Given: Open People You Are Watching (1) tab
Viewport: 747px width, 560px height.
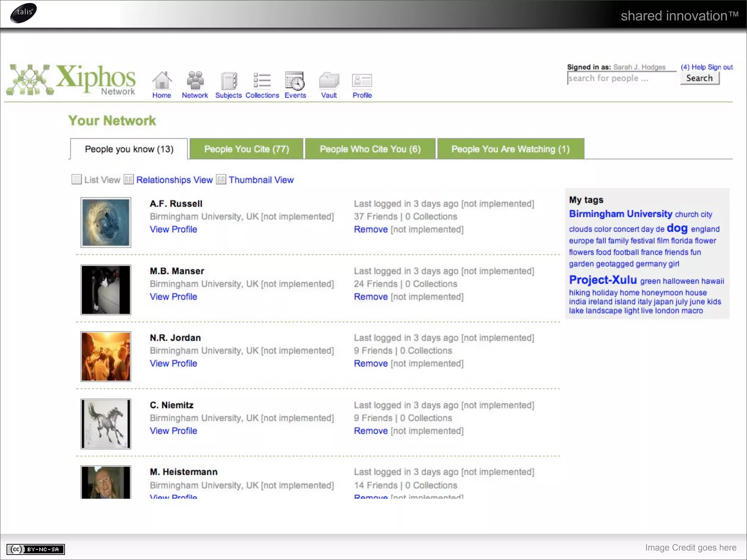Looking at the screenshot, I should click(511, 149).
